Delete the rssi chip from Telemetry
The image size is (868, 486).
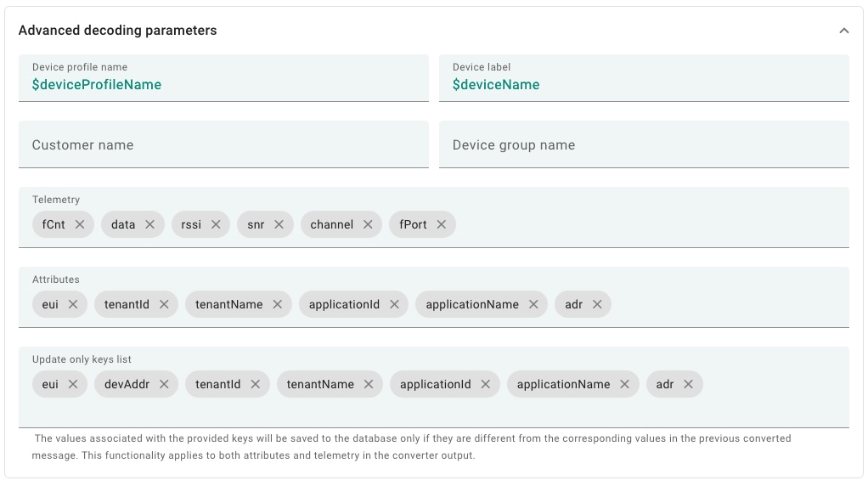216,224
